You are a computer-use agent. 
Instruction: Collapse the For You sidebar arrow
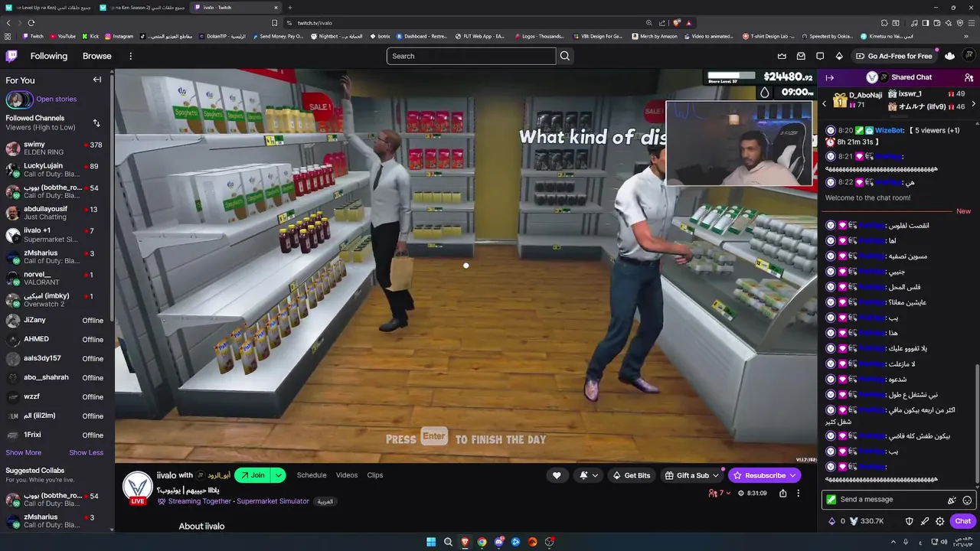[97, 80]
